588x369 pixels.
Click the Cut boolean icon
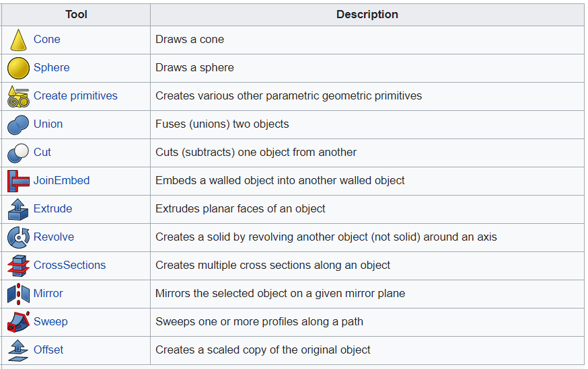18,153
